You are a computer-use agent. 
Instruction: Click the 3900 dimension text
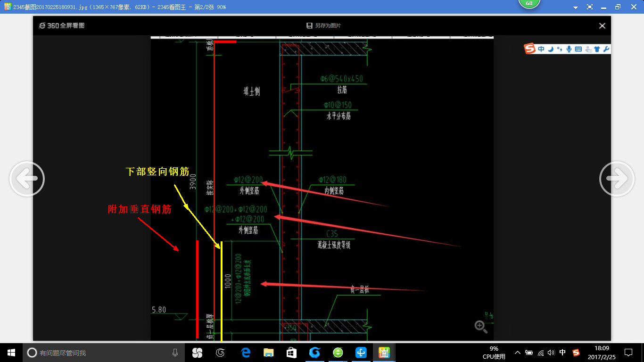[192, 181]
